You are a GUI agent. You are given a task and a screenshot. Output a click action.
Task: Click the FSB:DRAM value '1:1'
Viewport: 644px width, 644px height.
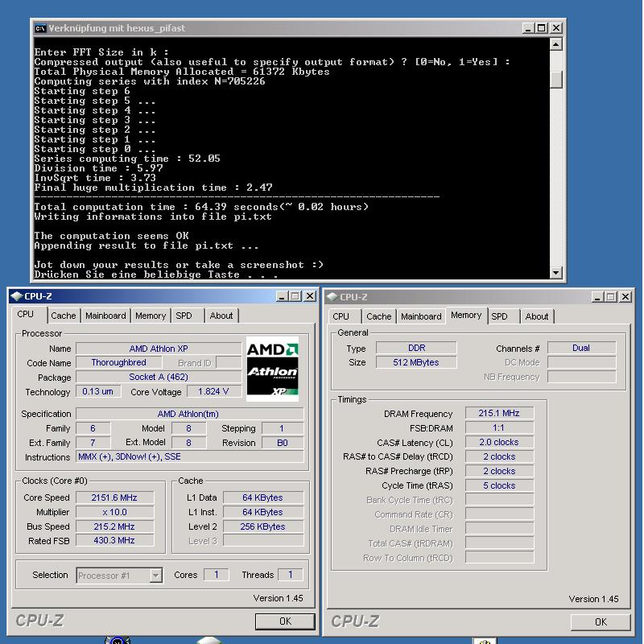tap(499, 428)
